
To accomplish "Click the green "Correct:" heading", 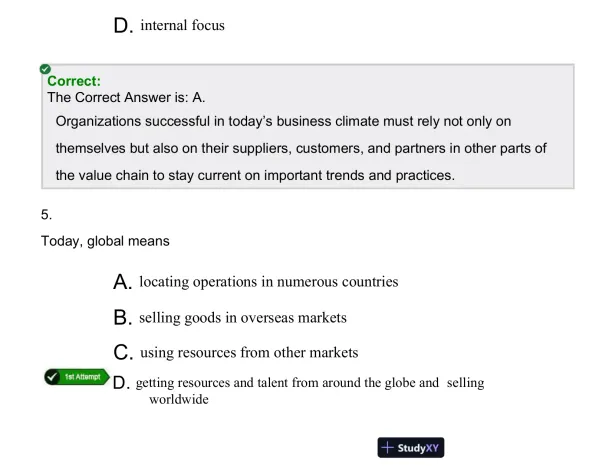I will pyautogui.click(x=74, y=81).
